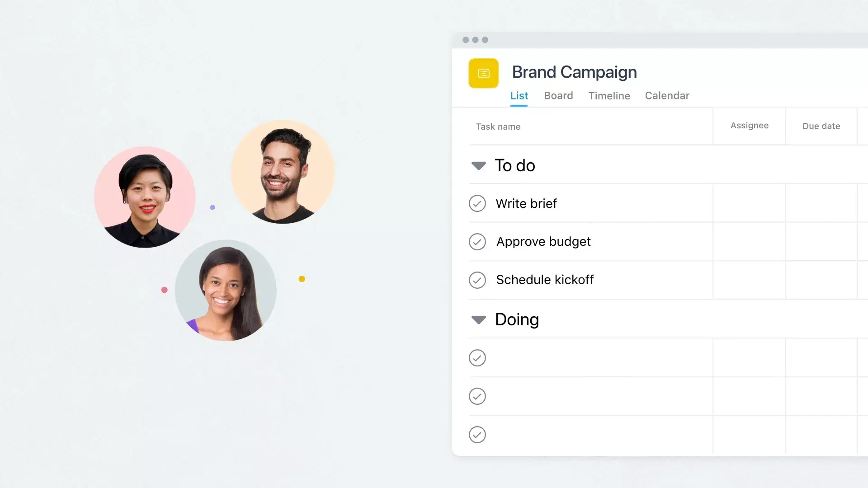The height and width of the screenshot is (488, 868).
Task: Click the task list panel icon
Action: [x=484, y=73]
